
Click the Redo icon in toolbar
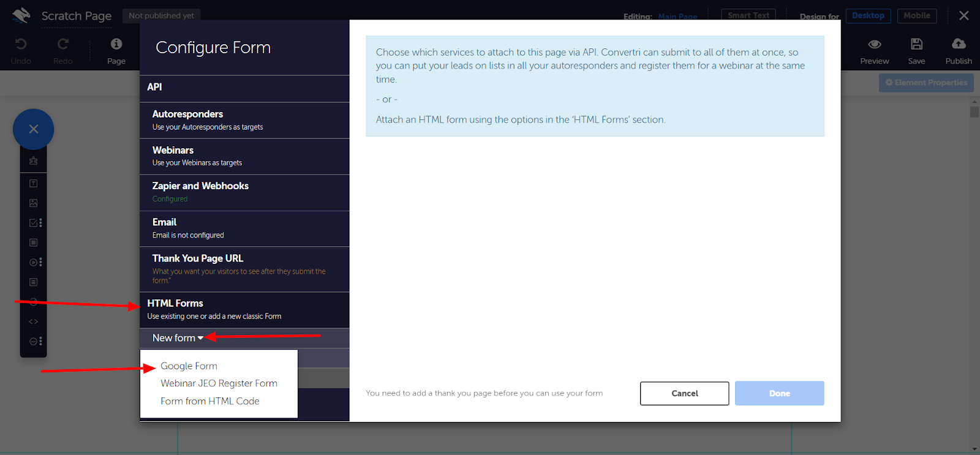[62, 44]
